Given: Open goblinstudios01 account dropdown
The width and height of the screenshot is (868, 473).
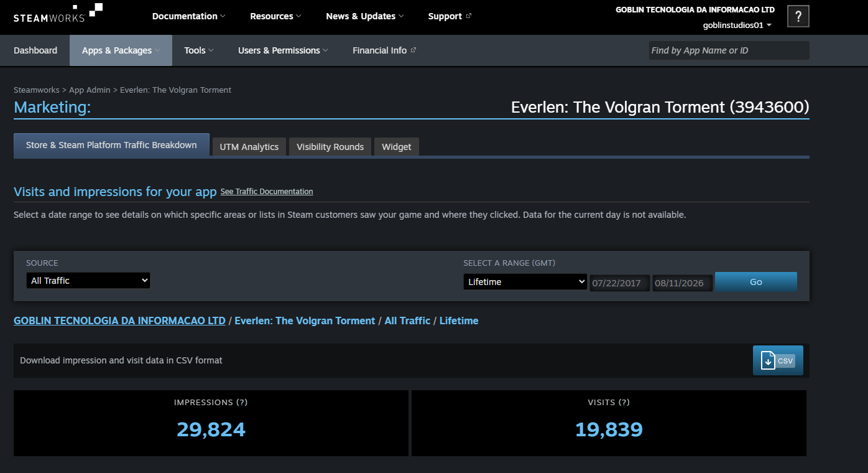Looking at the screenshot, I should (x=737, y=25).
